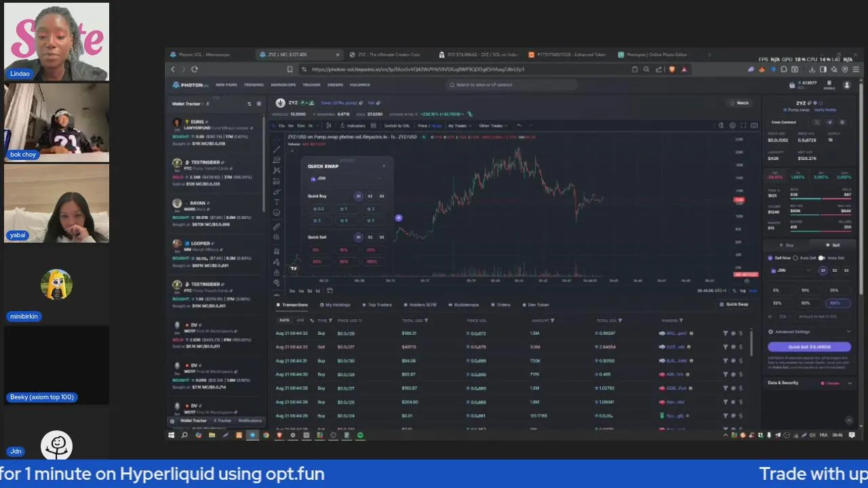The height and width of the screenshot is (488, 868).
Task: Close the Quick Swap popup
Action: [x=383, y=165]
